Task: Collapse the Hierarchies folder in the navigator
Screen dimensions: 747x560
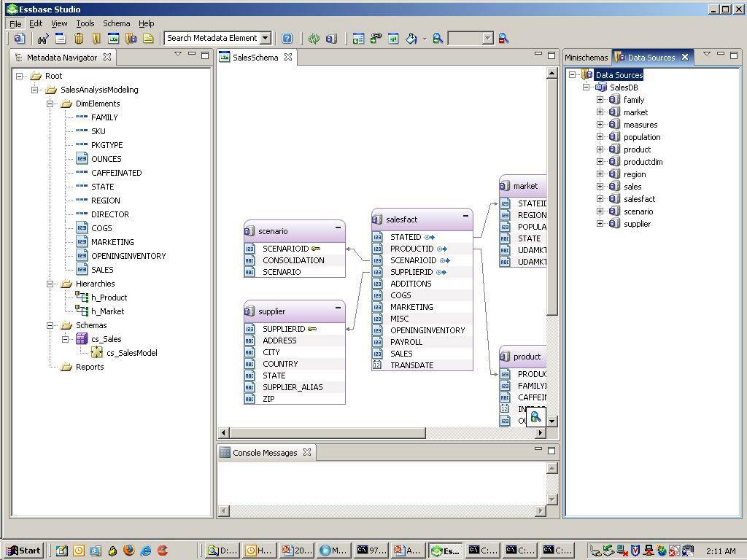Action: coord(50,284)
